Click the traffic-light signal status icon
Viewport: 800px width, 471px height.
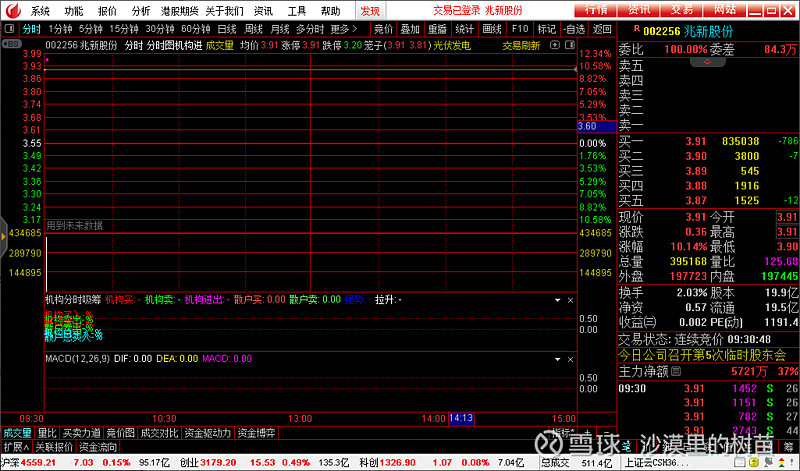[781, 462]
